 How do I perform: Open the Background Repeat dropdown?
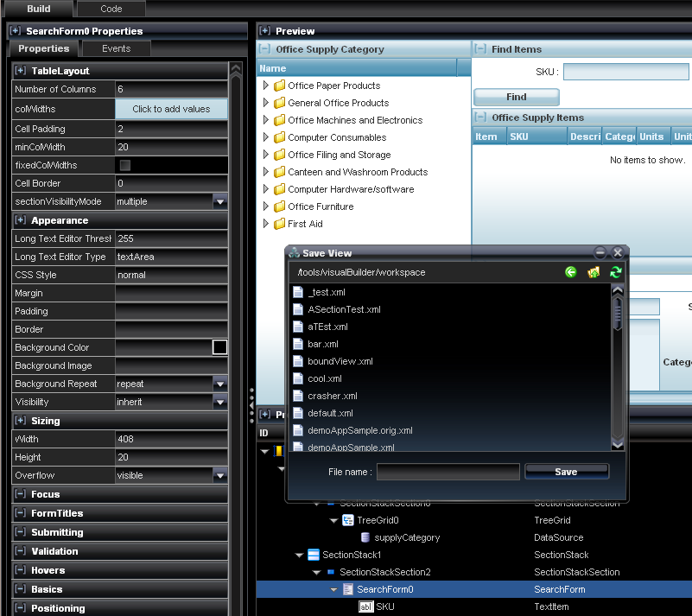(x=219, y=384)
